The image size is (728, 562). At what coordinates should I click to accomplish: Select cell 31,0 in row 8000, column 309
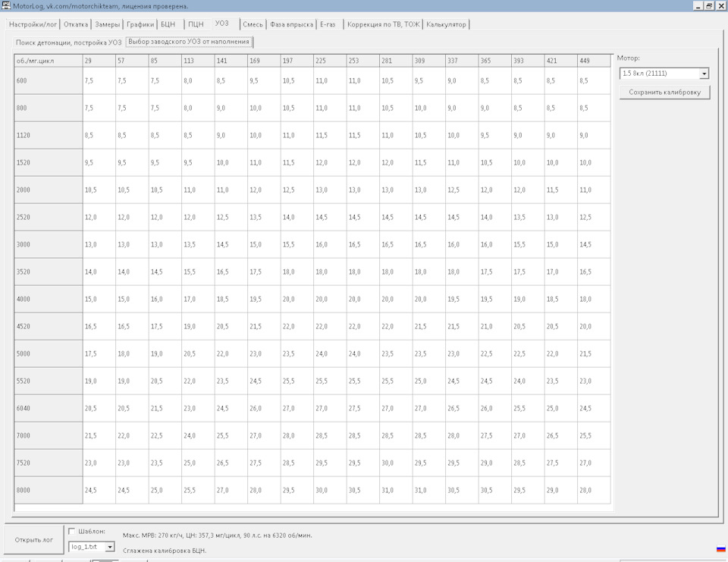click(429, 490)
